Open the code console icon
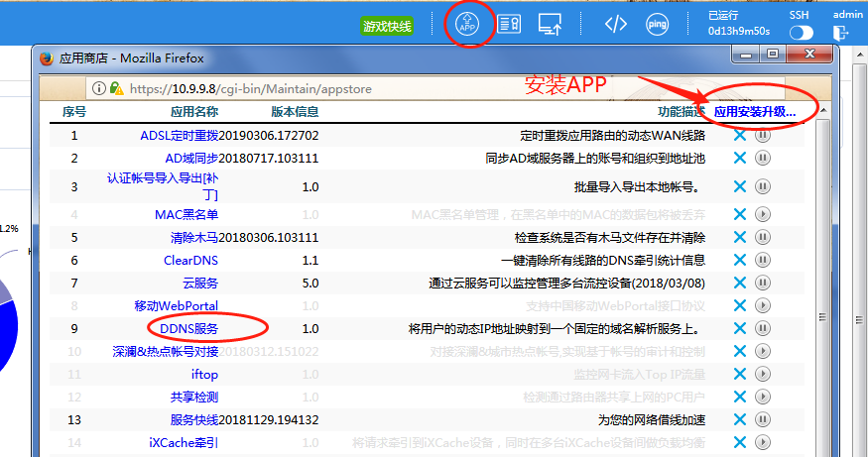The height and width of the screenshot is (457, 868). 616,24
